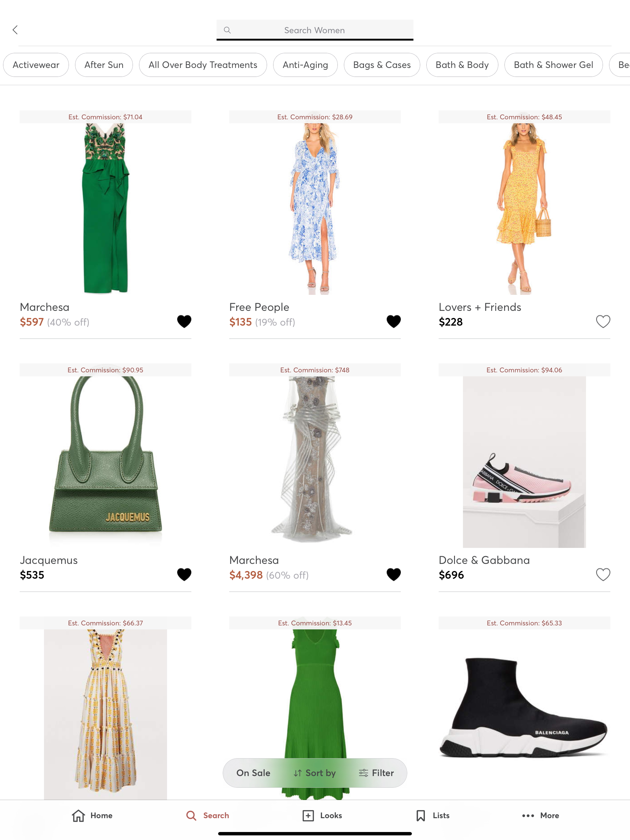Favorite the Lovers + Friends $228 dress
Screen dimensions: 630x840
click(x=603, y=322)
